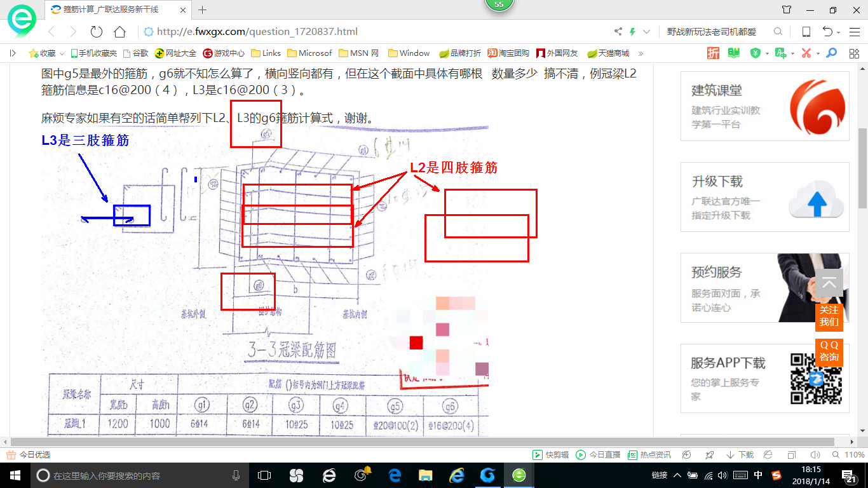
Task: Toggle the bookmarks sidebar expander
Action: click(x=13, y=53)
